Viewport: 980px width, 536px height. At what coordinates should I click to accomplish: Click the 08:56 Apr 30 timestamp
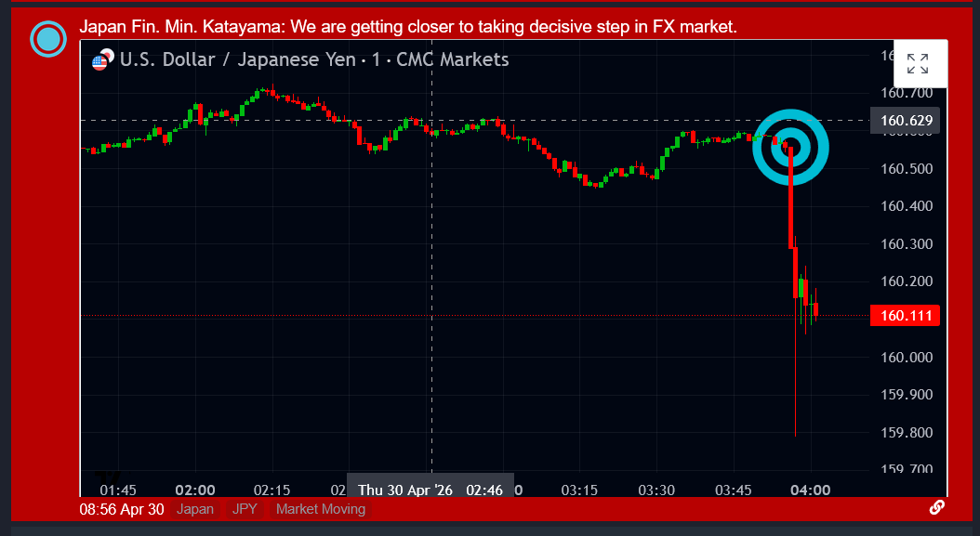pos(122,509)
